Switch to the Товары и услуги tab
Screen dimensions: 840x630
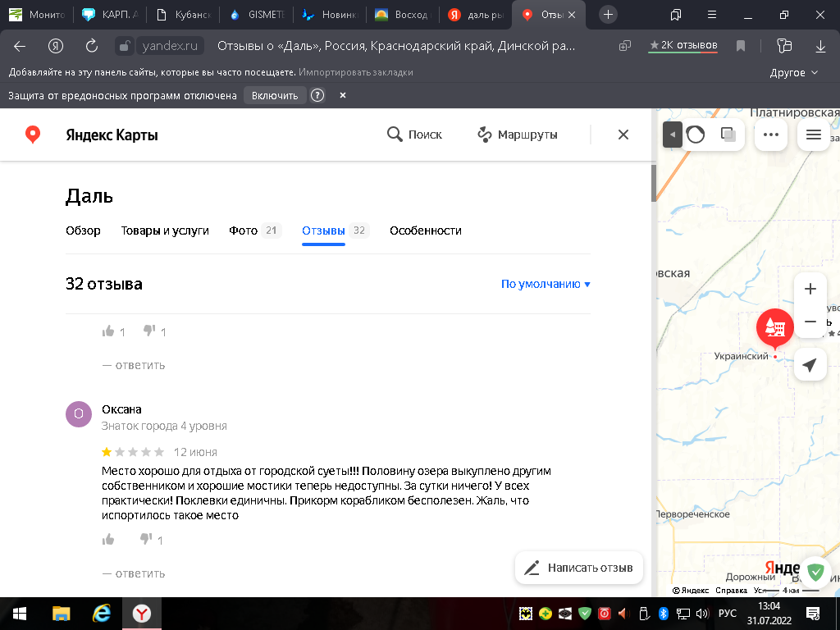tap(164, 231)
